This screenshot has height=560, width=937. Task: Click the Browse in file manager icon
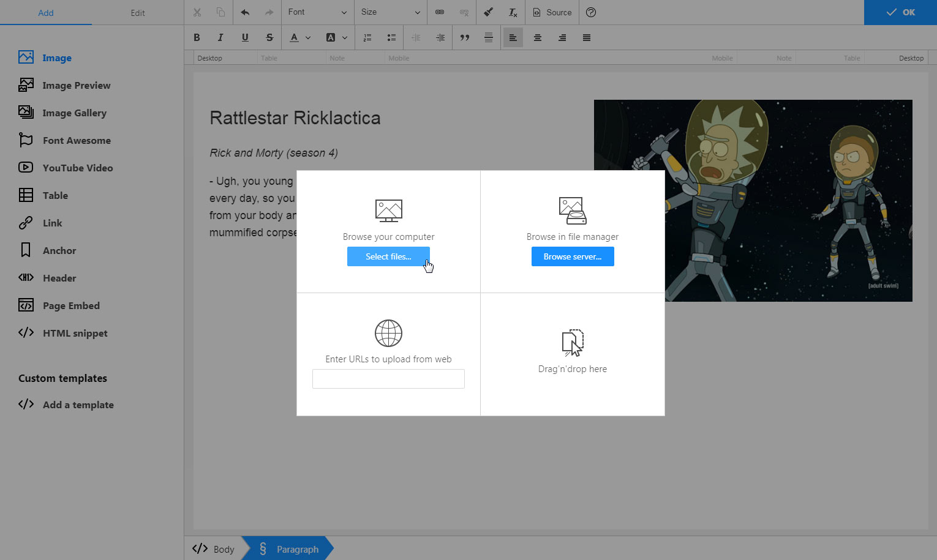[573, 211]
